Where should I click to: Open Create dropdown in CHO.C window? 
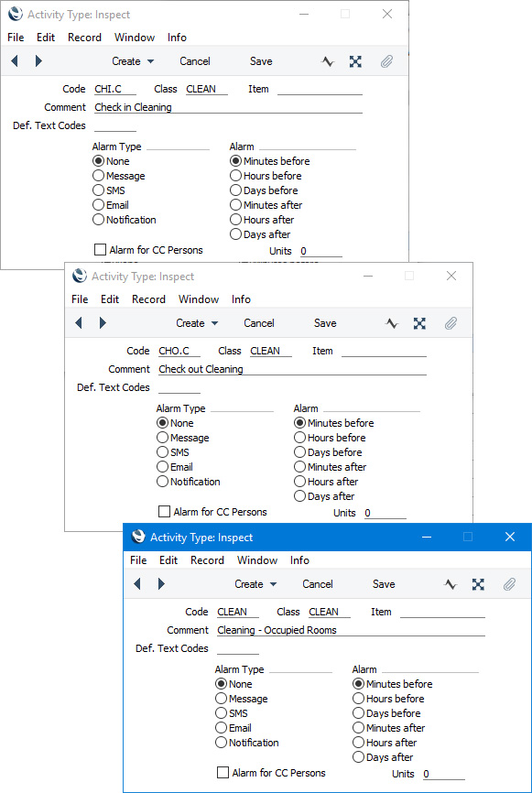[x=197, y=323]
